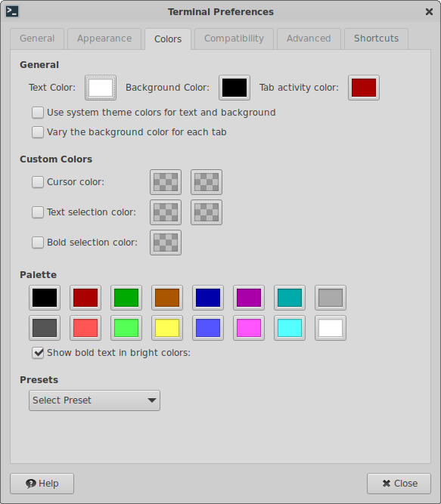This screenshot has width=441, height=504.
Task: Click the first Text selection color swatch
Action: [x=166, y=212]
